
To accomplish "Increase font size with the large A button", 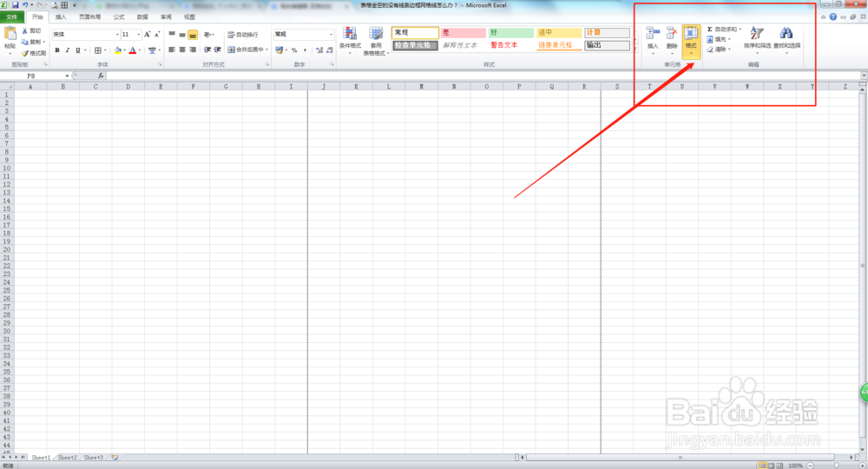I will pyautogui.click(x=148, y=35).
